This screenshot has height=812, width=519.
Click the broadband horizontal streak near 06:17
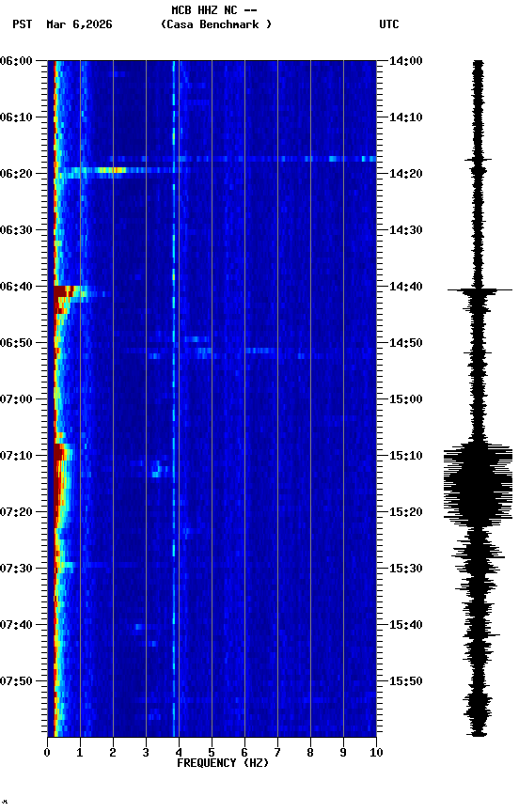click(x=243, y=159)
